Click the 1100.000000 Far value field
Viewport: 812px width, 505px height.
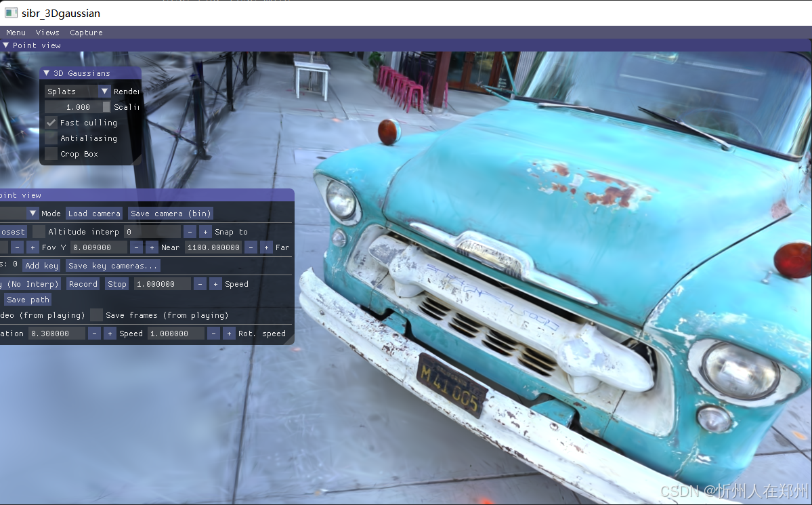coord(213,247)
